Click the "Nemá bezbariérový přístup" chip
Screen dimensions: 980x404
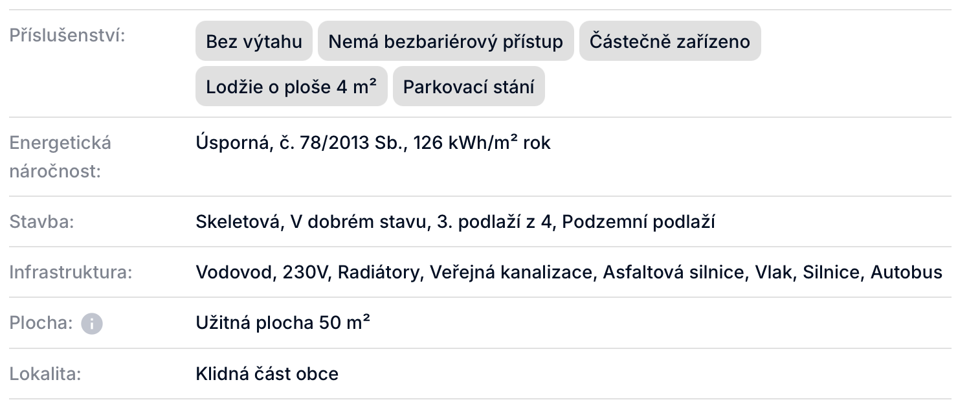coord(446,41)
